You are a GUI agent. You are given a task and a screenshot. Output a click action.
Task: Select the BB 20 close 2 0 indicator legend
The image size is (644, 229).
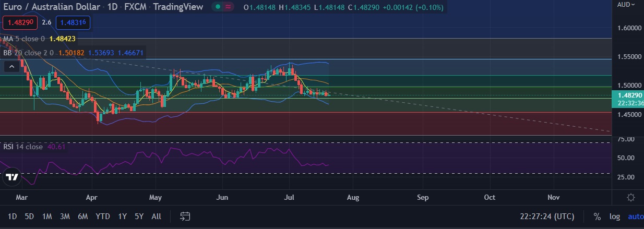coord(29,53)
